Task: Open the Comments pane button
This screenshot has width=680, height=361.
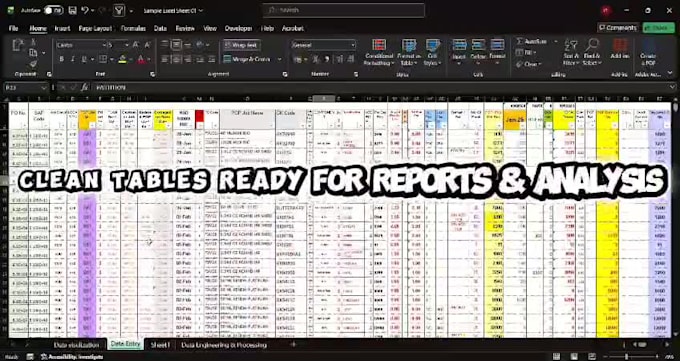Action: click(618, 28)
